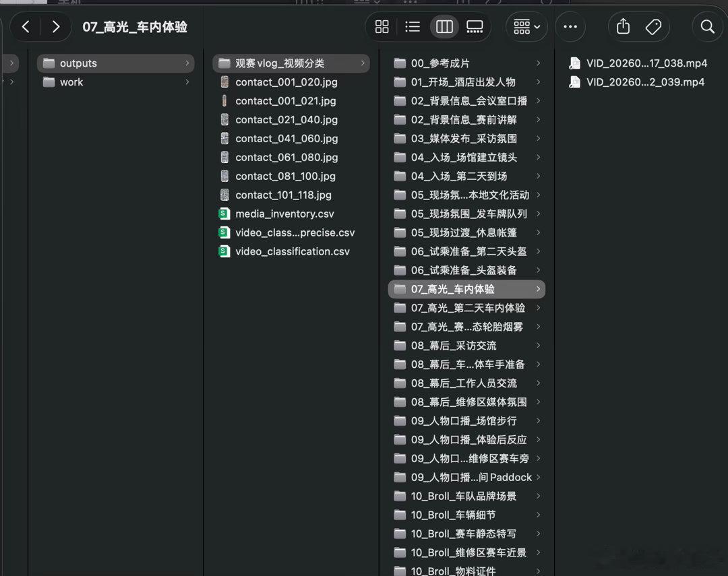
Task: Open the 05_现场过渡_休息帐篷 folder
Action: pos(466,232)
